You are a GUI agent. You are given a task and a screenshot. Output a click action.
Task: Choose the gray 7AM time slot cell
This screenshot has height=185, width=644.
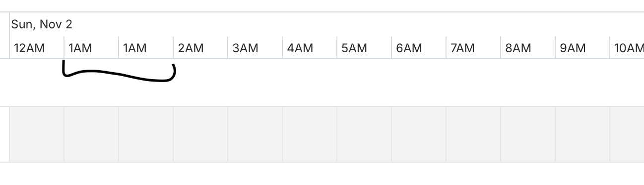tap(473, 134)
